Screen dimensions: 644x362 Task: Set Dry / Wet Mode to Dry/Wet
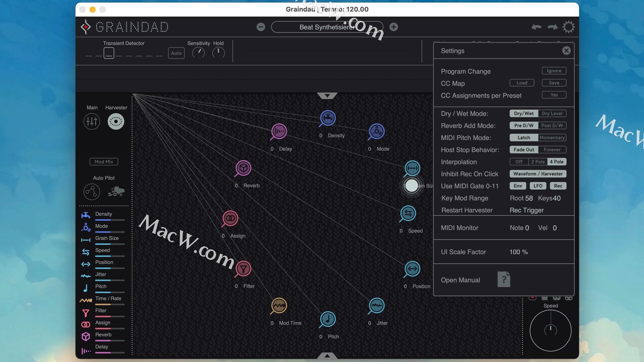(524, 114)
